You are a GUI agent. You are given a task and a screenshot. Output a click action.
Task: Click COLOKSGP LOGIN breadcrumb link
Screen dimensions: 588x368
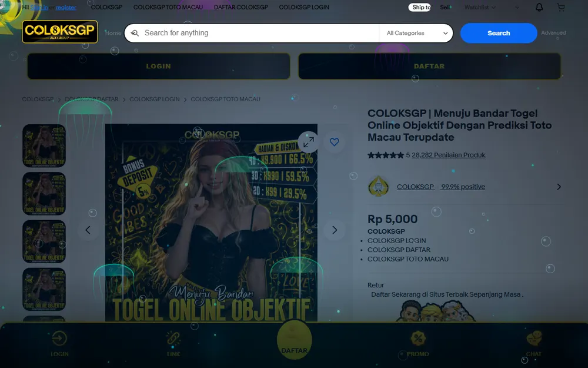[x=155, y=99]
